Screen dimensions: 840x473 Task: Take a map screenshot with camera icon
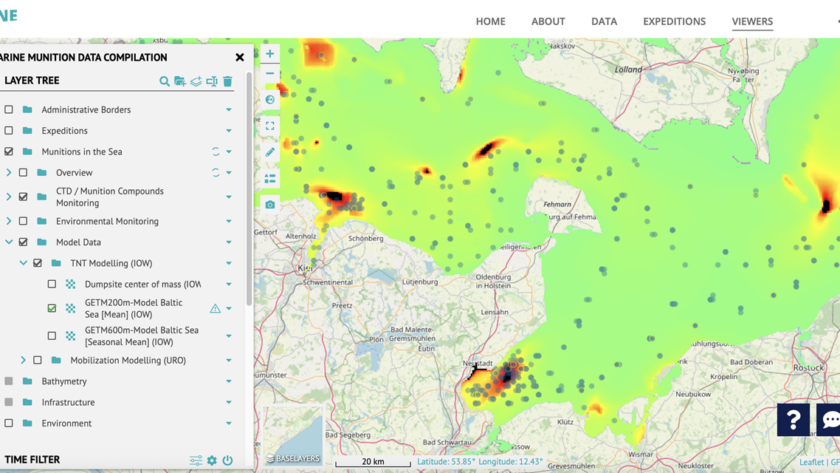pyautogui.click(x=270, y=204)
